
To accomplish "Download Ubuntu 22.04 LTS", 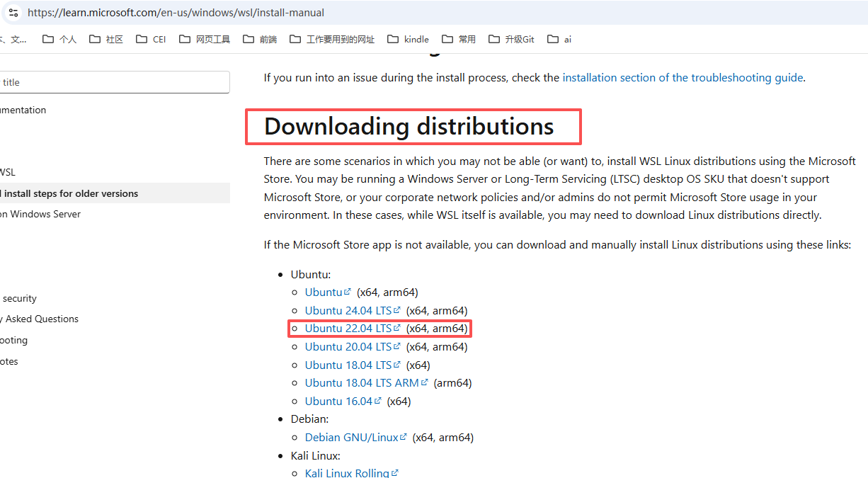I will (353, 329).
